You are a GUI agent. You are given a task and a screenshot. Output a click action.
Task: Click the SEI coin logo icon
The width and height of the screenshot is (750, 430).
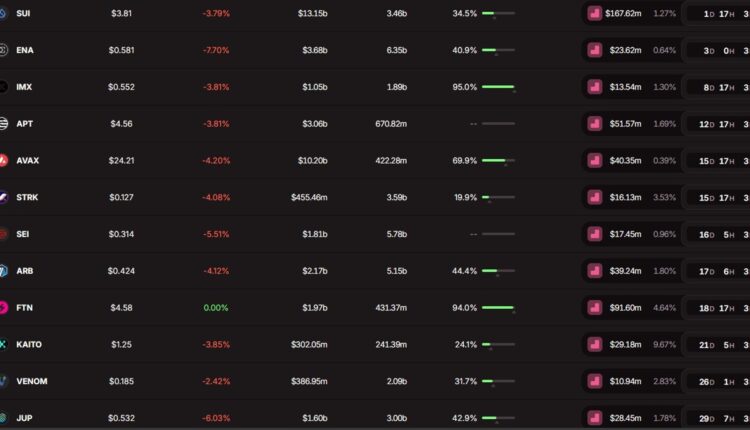pyautogui.click(x=3, y=234)
